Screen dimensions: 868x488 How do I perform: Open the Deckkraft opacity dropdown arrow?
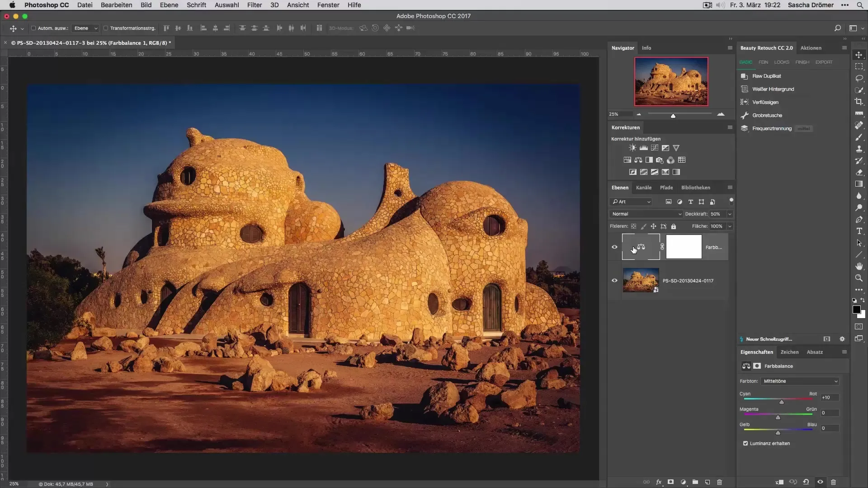point(730,214)
